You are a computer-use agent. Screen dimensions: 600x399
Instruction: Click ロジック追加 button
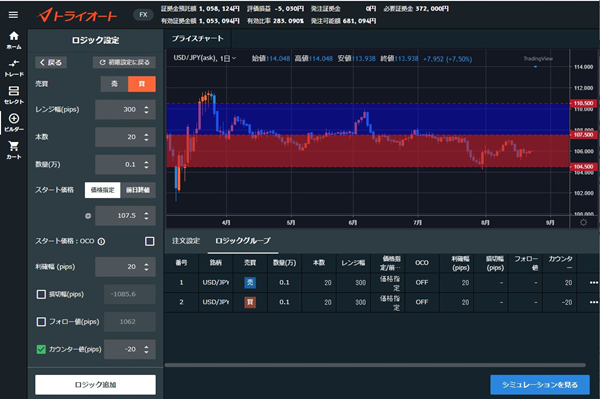click(95, 385)
